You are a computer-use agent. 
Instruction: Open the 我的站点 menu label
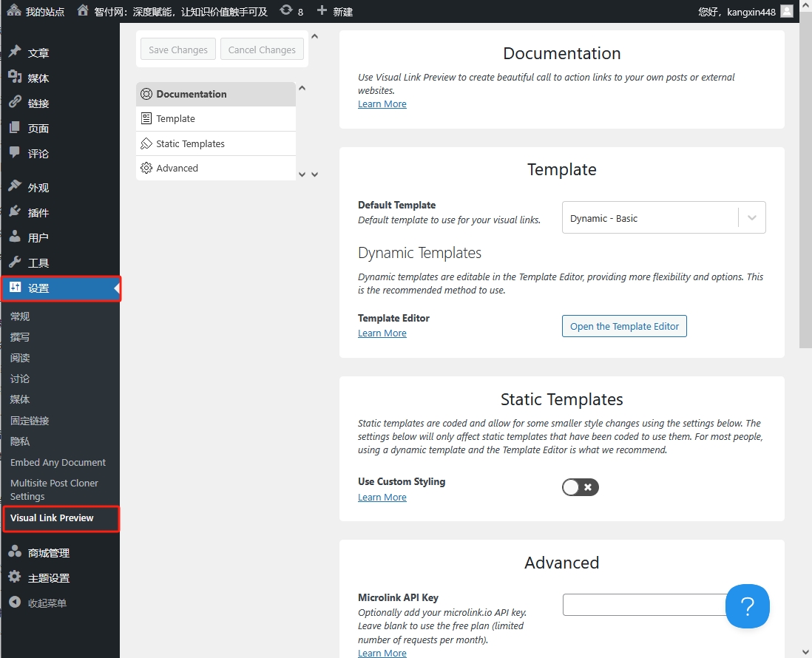(x=45, y=11)
